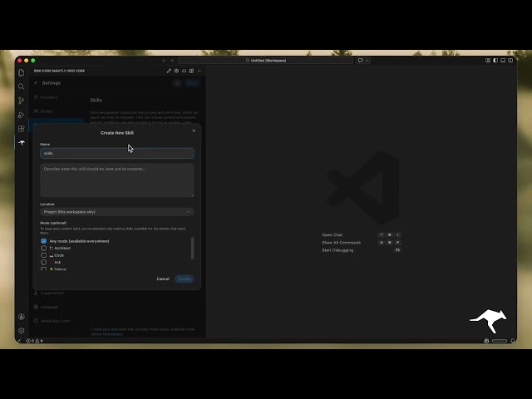Open errors and warnings count in the status bar

[34, 341]
